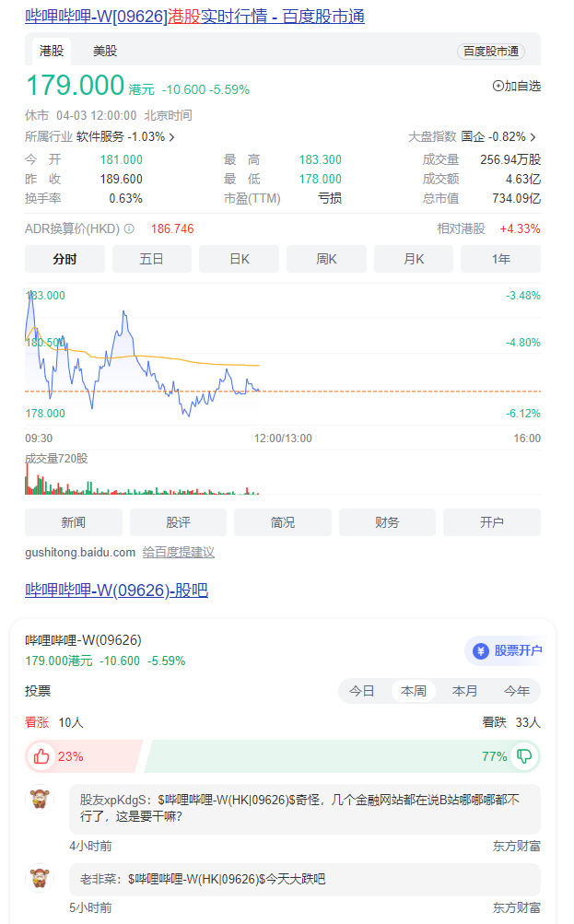Open the 老非菜 comment 今天大跌吧
574x924 pixels.
click(305, 879)
